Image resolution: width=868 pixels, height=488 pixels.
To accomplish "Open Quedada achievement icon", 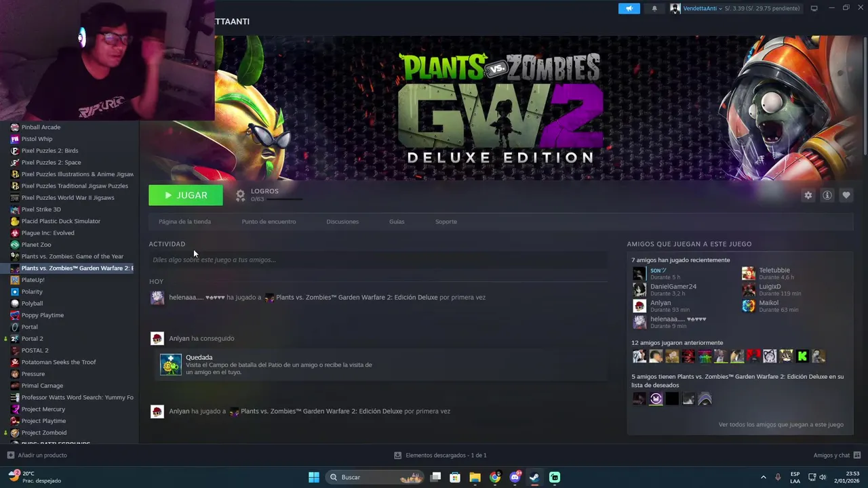I will tap(171, 365).
